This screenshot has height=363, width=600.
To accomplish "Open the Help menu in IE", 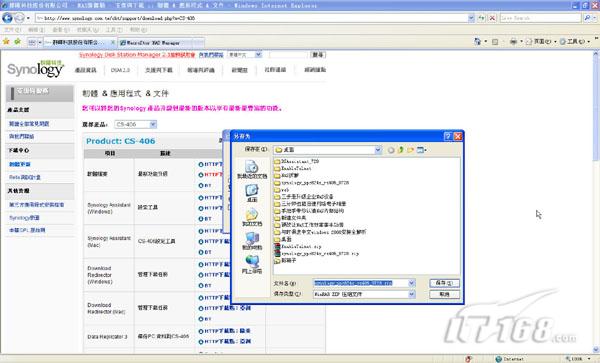I will [x=138, y=30].
